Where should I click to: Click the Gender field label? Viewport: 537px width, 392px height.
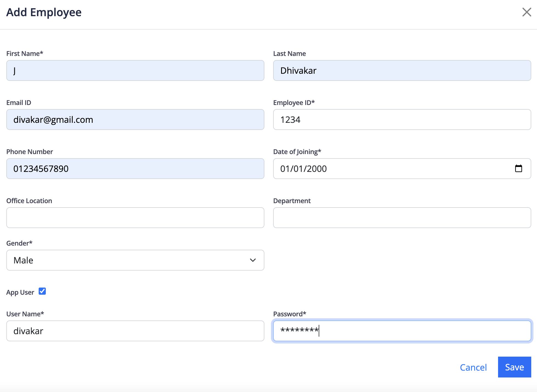point(19,243)
